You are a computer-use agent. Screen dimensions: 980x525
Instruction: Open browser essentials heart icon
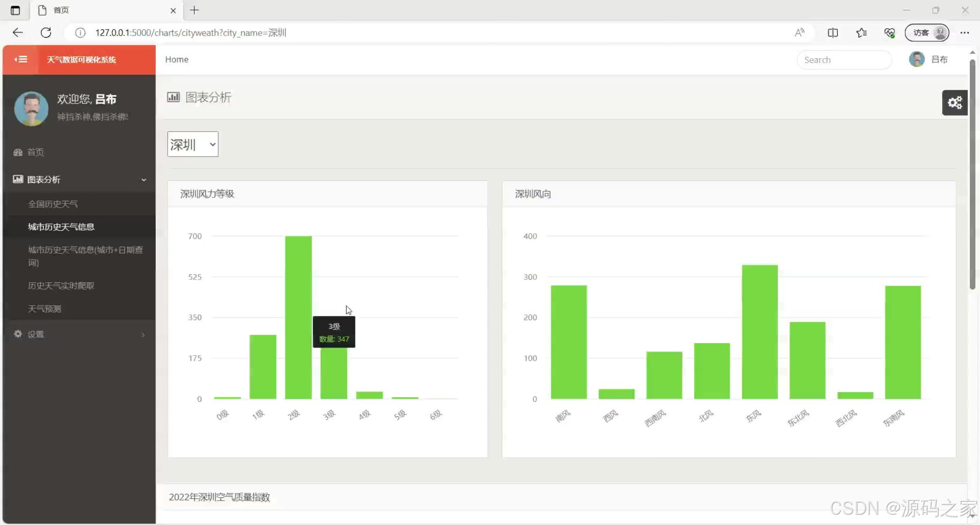(x=889, y=33)
